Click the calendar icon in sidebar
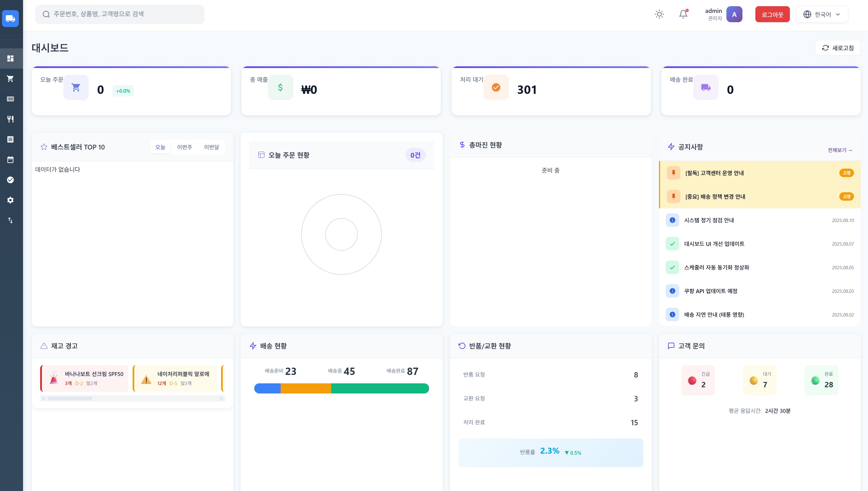Image resolution: width=868 pixels, height=491 pixels. [10, 160]
